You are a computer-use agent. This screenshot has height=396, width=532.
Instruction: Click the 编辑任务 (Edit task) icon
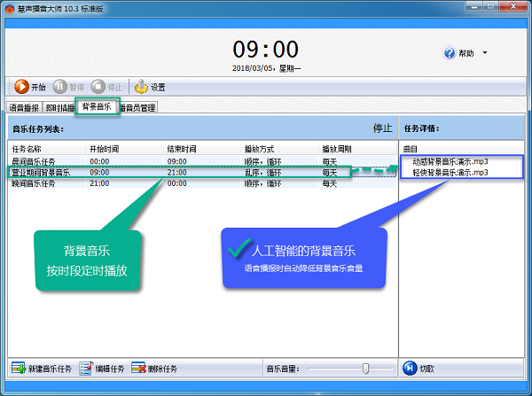coord(86,368)
